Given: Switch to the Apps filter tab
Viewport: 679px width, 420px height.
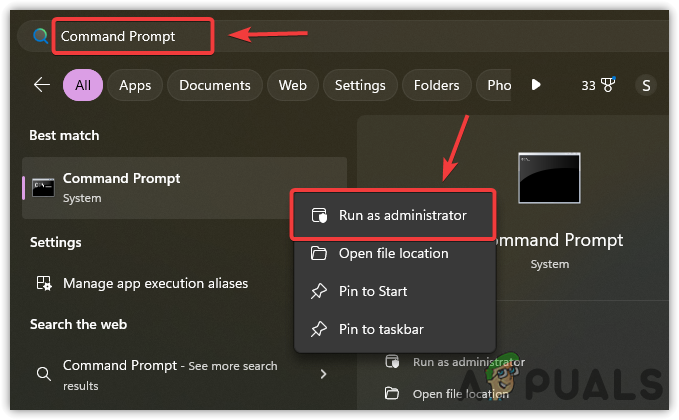Looking at the screenshot, I should click(135, 85).
